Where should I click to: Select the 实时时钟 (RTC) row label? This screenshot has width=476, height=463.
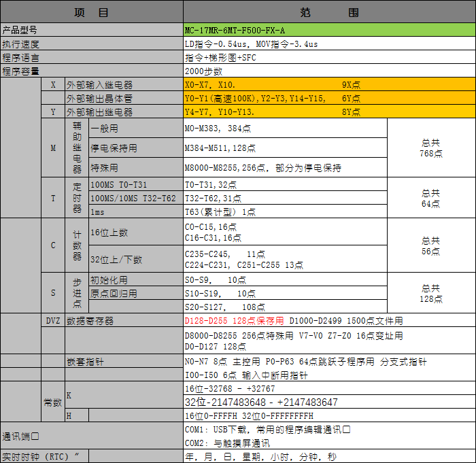point(45,457)
